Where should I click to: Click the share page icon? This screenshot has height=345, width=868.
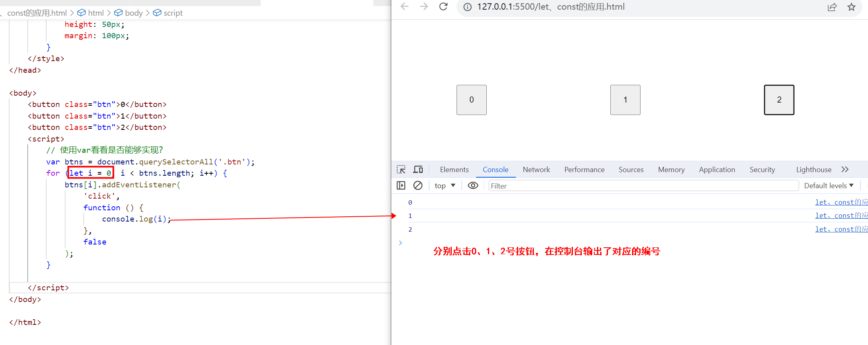(832, 7)
